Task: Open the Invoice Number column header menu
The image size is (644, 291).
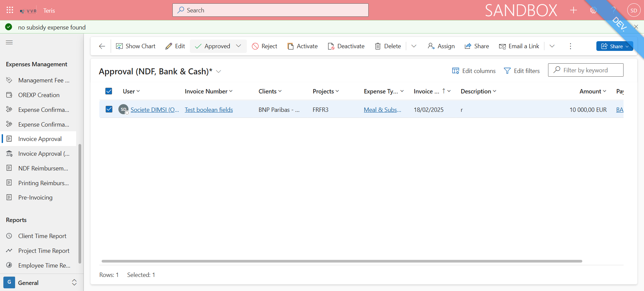Action: [209, 91]
